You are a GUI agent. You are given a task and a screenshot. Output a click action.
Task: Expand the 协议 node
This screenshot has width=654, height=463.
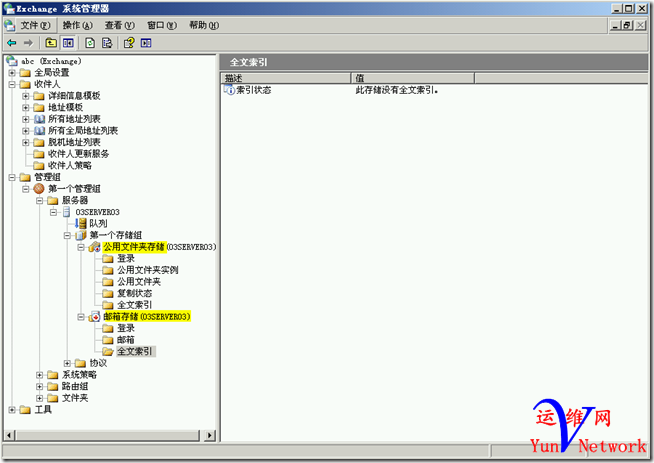coord(67,363)
